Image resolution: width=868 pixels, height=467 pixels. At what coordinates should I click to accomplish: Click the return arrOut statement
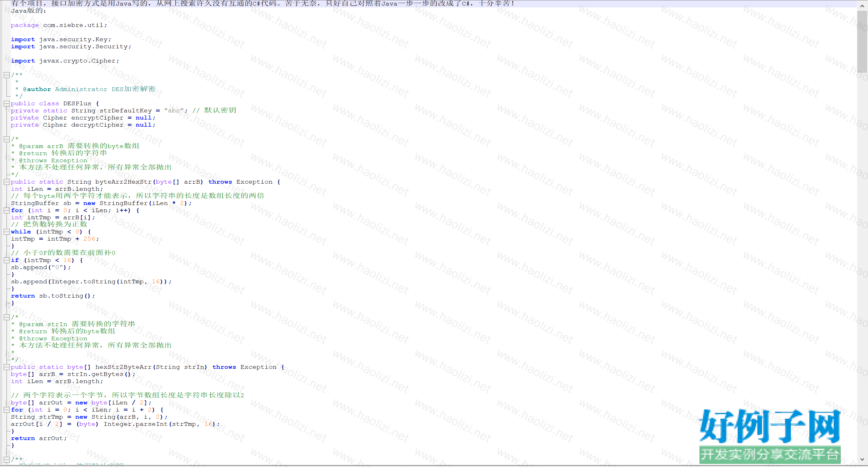(39, 439)
